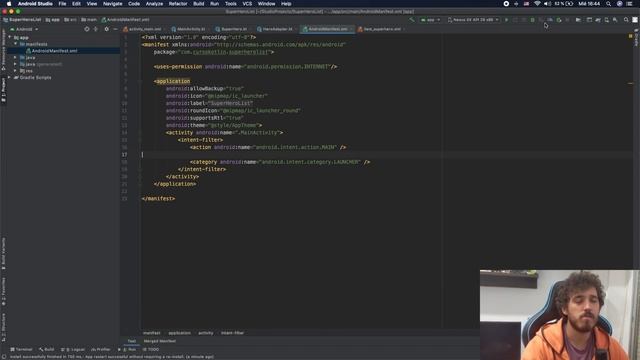
Task: Open the Logcat tool window
Action: [73, 349]
